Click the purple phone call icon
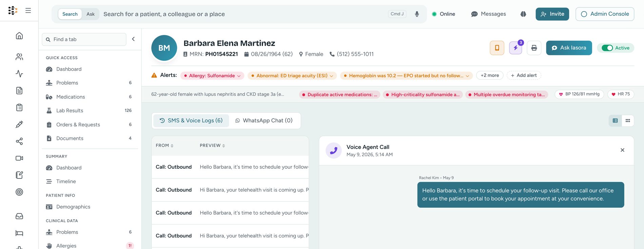Screen dimensions: 644x249 pos(334,150)
